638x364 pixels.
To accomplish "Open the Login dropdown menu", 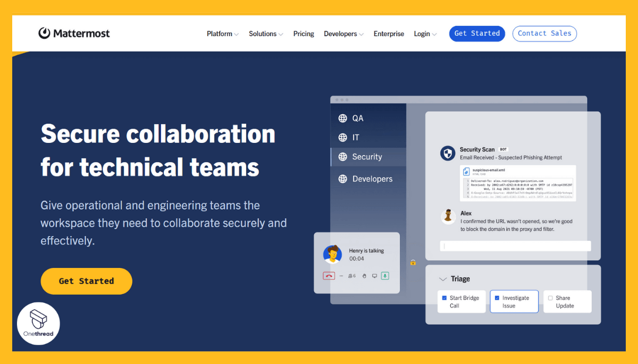I will click(422, 33).
